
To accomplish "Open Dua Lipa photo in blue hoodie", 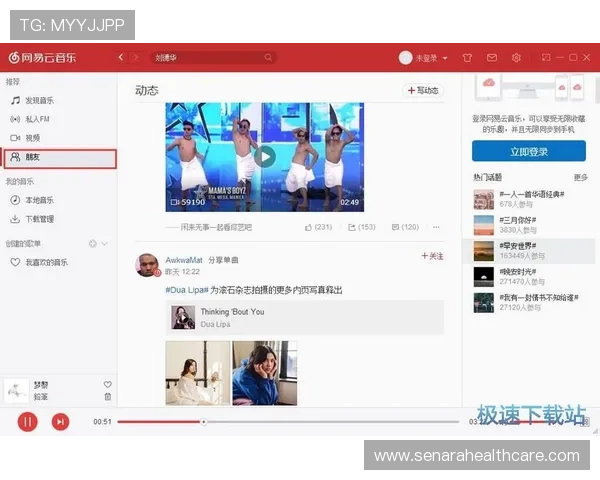I will pyautogui.click(x=264, y=373).
